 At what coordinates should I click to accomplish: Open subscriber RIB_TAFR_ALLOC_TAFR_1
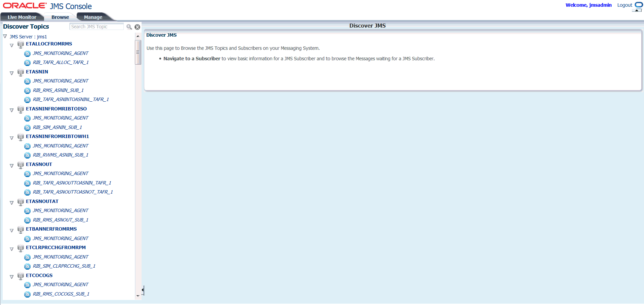click(x=61, y=62)
